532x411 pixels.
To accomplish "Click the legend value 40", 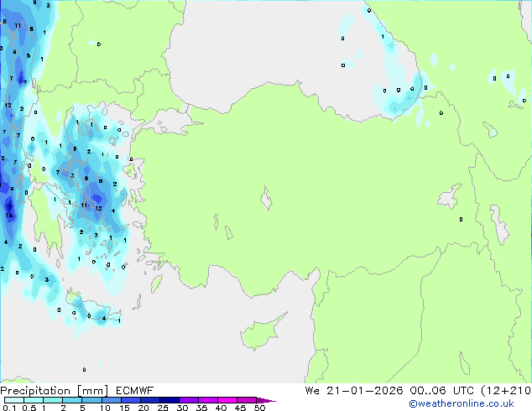I will [x=221, y=408].
